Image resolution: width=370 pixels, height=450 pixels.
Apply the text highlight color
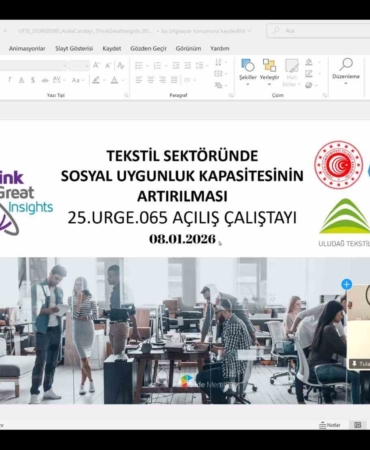point(96,80)
